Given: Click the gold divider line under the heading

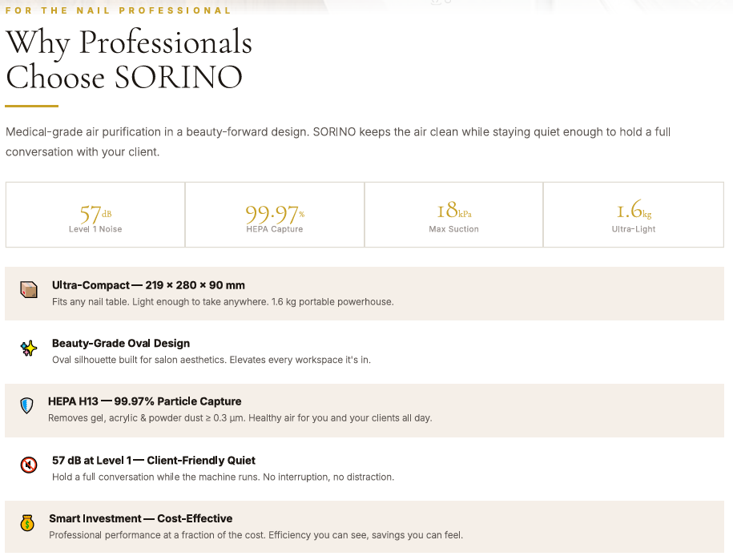Looking at the screenshot, I should 31,106.
